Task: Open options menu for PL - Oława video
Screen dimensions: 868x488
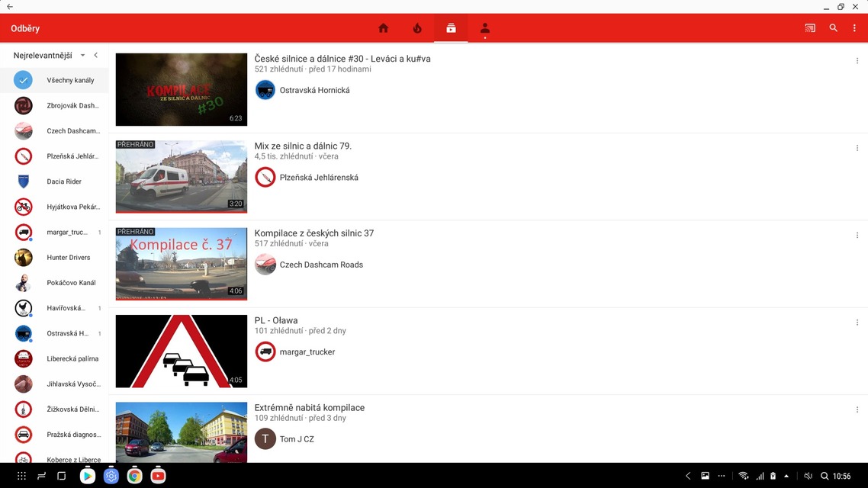Action: (x=857, y=323)
